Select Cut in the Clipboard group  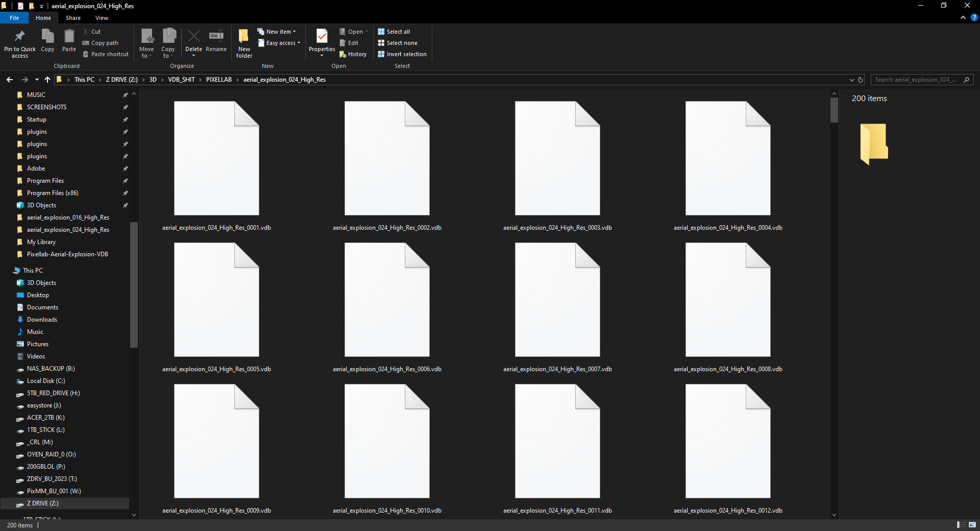(x=92, y=32)
